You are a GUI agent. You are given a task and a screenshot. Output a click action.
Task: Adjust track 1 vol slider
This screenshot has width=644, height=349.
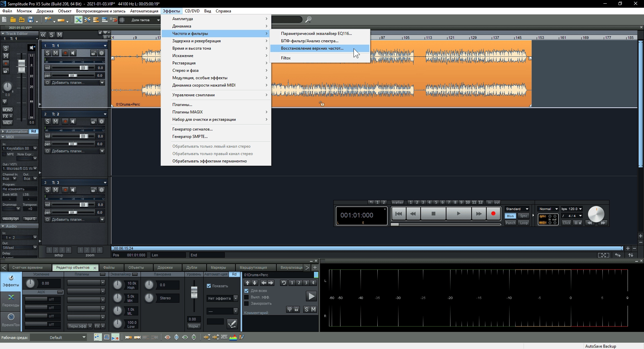84,68
